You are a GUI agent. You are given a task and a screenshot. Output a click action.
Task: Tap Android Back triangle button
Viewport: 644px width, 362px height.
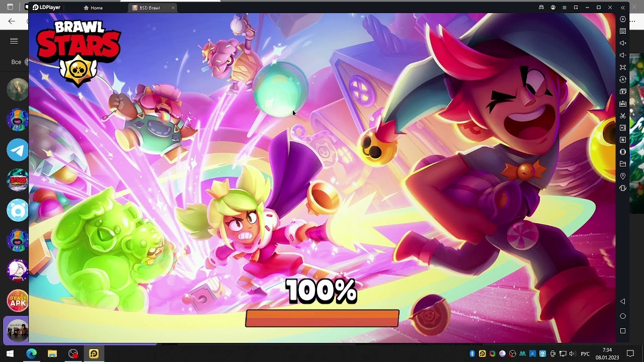[623, 302]
